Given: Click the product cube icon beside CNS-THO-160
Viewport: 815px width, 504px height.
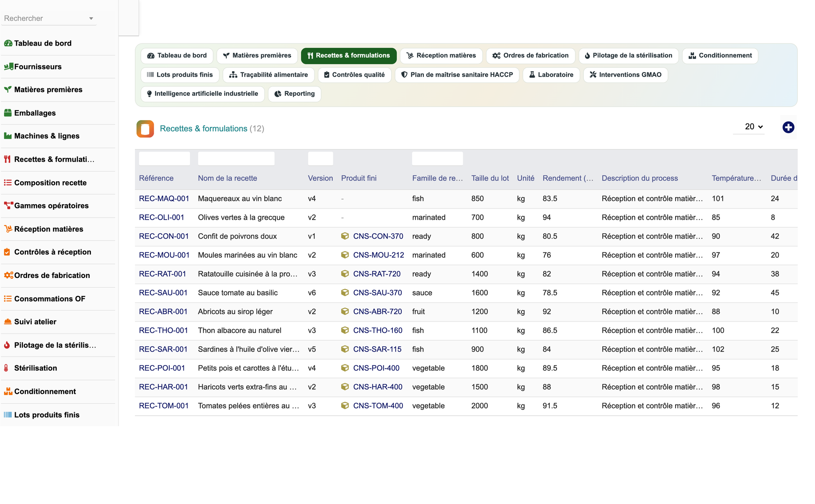Looking at the screenshot, I should click(x=345, y=330).
